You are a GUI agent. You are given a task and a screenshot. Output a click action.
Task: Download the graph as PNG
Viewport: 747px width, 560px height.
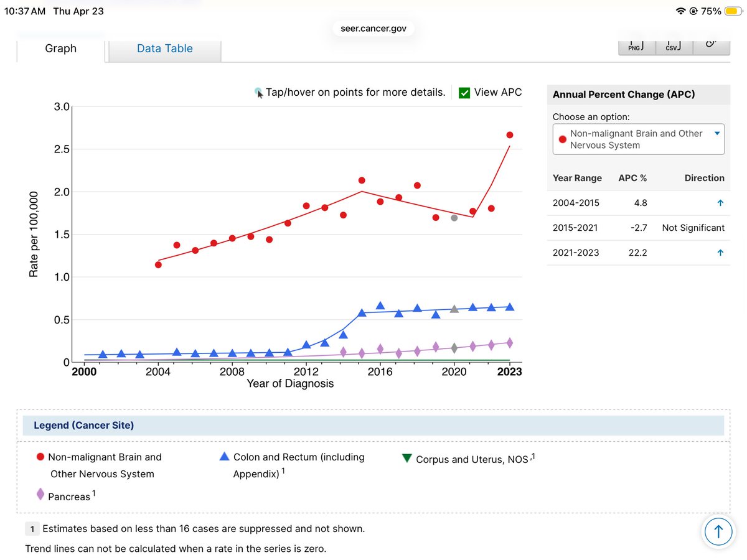pos(636,47)
